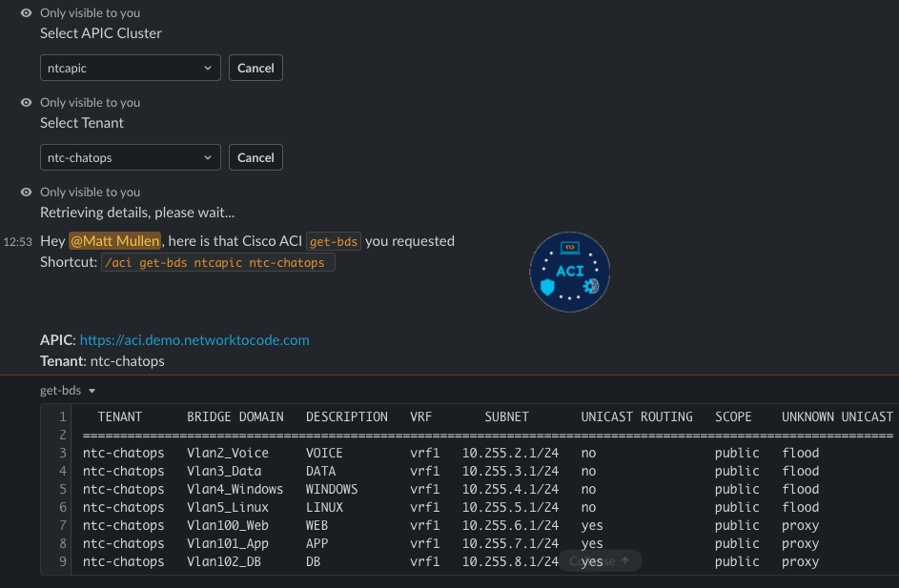Click the Vlan100_Web bridge domain cell
Image resolution: width=899 pixels, height=588 pixels.
click(x=228, y=525)
